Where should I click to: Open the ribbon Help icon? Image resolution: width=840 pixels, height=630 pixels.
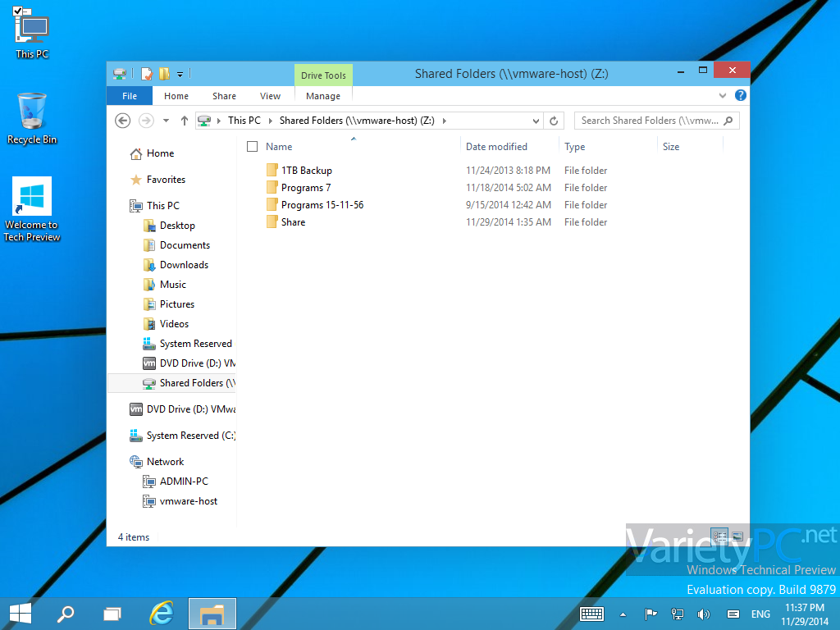pos(741,96)
